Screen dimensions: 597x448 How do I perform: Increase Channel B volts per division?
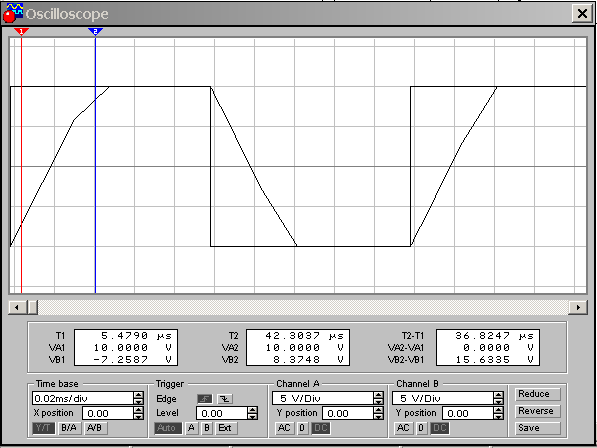[498, 395]
